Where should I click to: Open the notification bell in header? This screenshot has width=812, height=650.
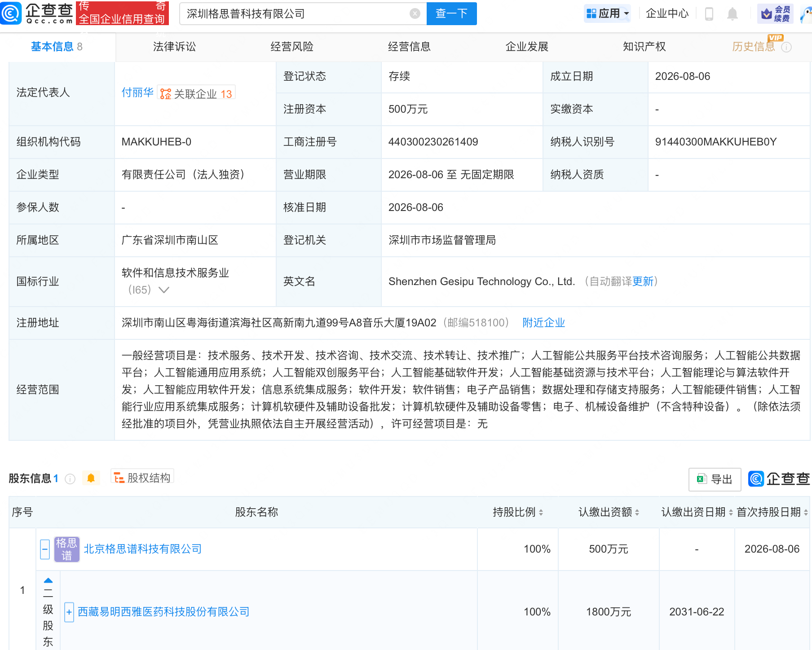tap(733, 14)
